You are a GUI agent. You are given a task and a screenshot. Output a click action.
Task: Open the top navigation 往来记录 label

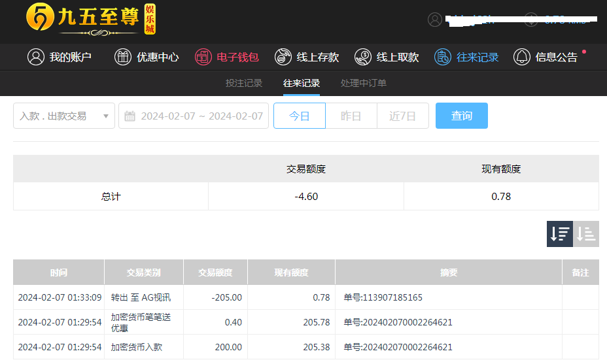[477, 57]
